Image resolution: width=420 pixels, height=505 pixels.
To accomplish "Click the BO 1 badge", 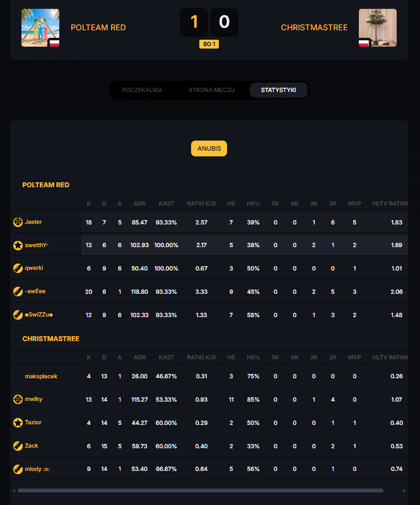I will pyautogui.click(x=209, y=44).
